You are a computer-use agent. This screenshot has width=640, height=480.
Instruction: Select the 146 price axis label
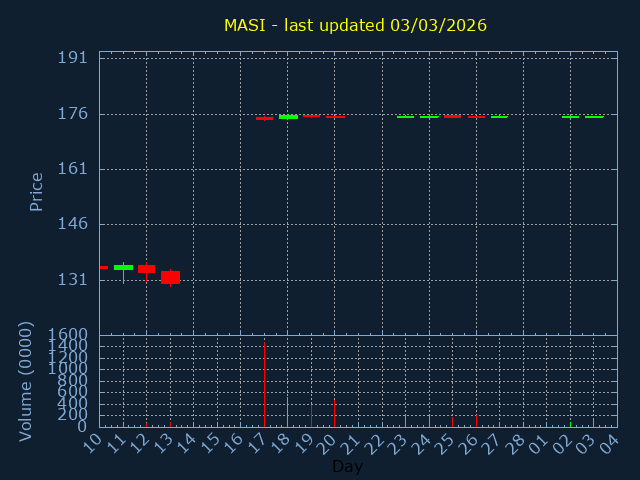click(74, 224)
